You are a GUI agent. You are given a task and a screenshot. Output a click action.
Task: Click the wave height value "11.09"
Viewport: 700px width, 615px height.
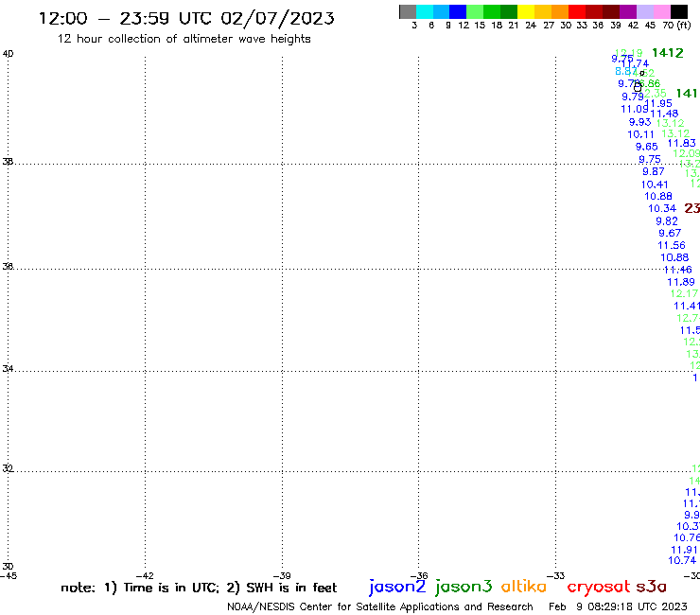pyautogui.click(x=635, y=109)
